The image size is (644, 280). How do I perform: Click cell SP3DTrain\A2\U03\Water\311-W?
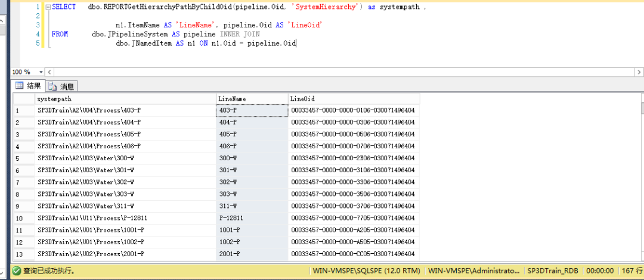click(x=125, y=206)
